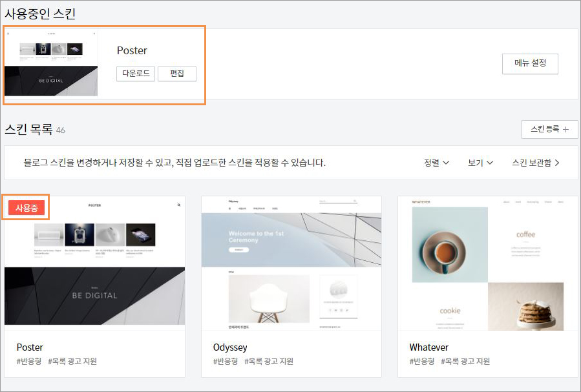The width and height of the screenshot is (581, 392).
Task: Select the Whatever skin preview
Action: [x=488, y=263]
